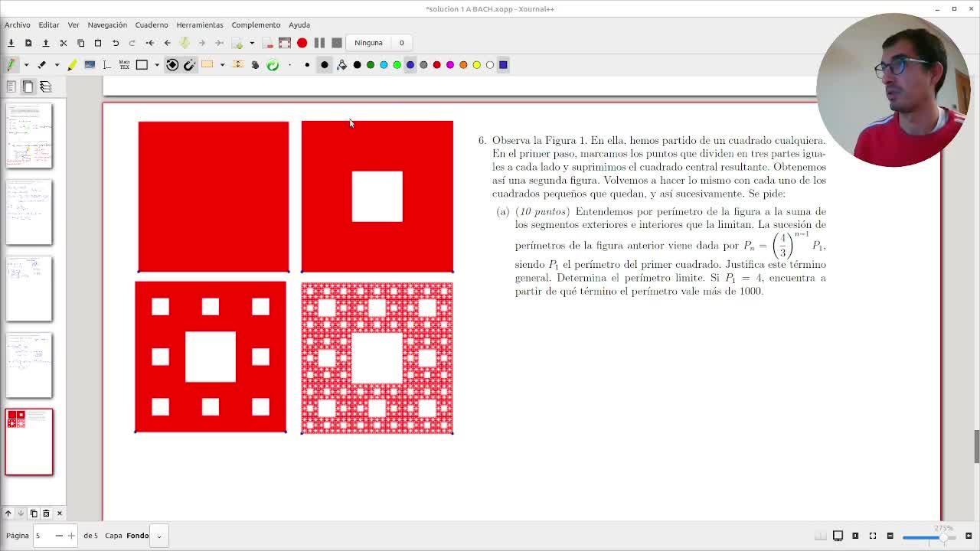Pick the red color swatch
Screen dimensions: 980x551
pos(436,65)
